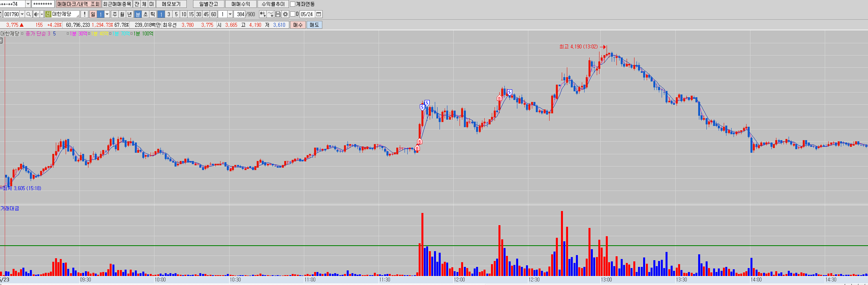Open 매매수익 trading profit view

[241, 4]
